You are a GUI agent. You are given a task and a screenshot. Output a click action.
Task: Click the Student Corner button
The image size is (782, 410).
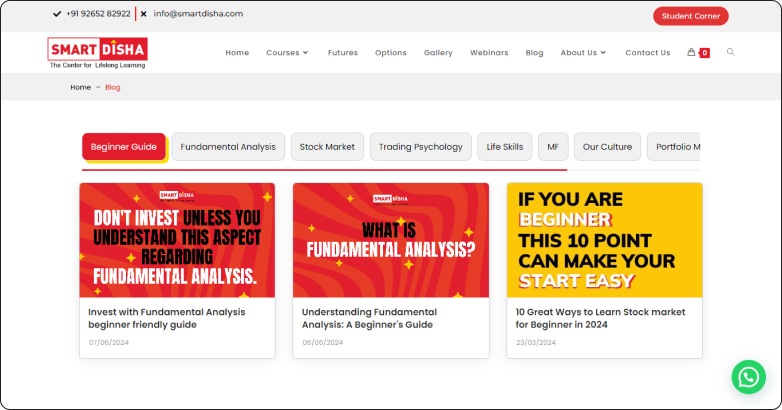(x=691, y=16)
